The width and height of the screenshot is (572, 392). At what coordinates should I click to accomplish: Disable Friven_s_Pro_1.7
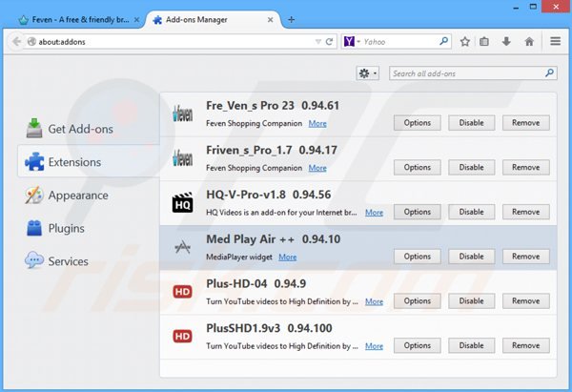point(471,167)
